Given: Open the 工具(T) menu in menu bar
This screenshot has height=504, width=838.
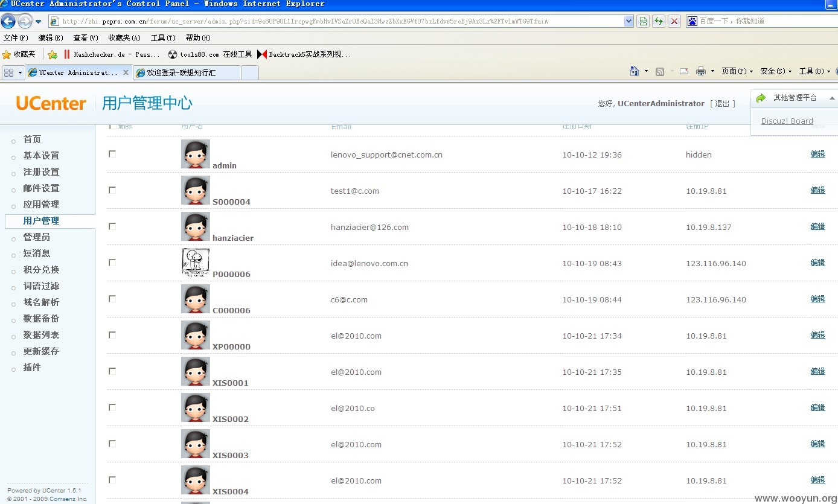Looking at the screenshot, I should 163,37.
